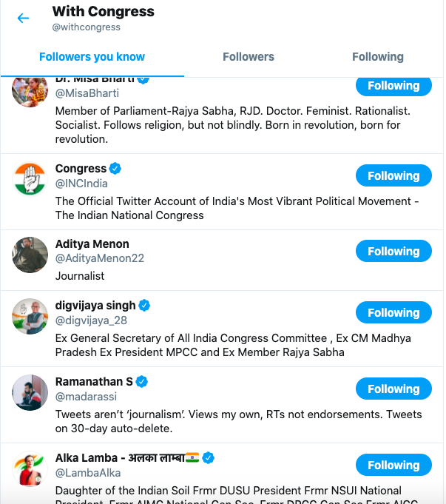446x504 pixels.
Task: Go back using the left arrow icon
Action: coord(23,18)
